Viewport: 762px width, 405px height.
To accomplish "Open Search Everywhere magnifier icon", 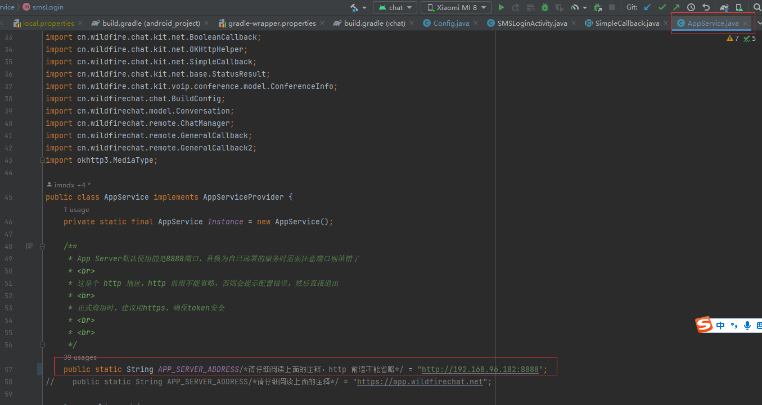I will point(757,7).
